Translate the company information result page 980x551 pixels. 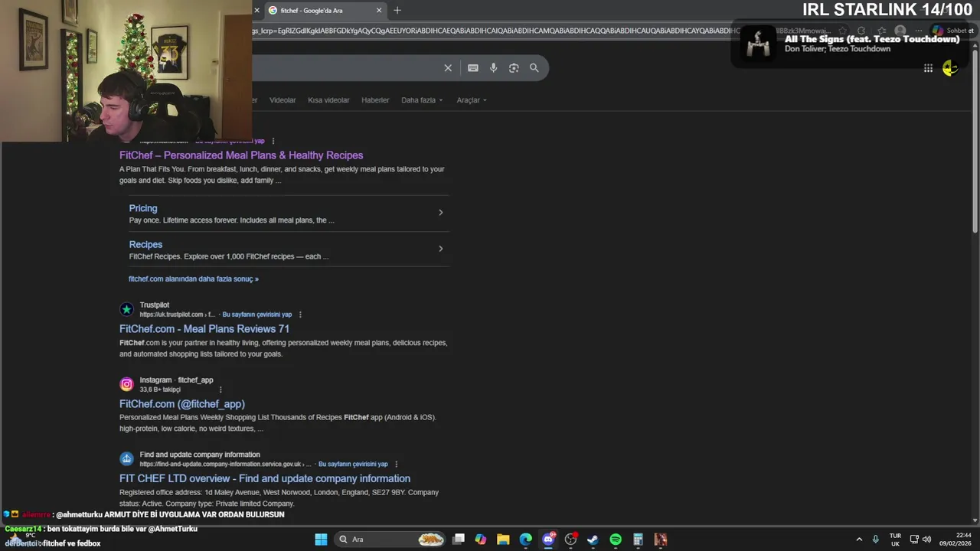pyautogui.click(x=353, y=465)
